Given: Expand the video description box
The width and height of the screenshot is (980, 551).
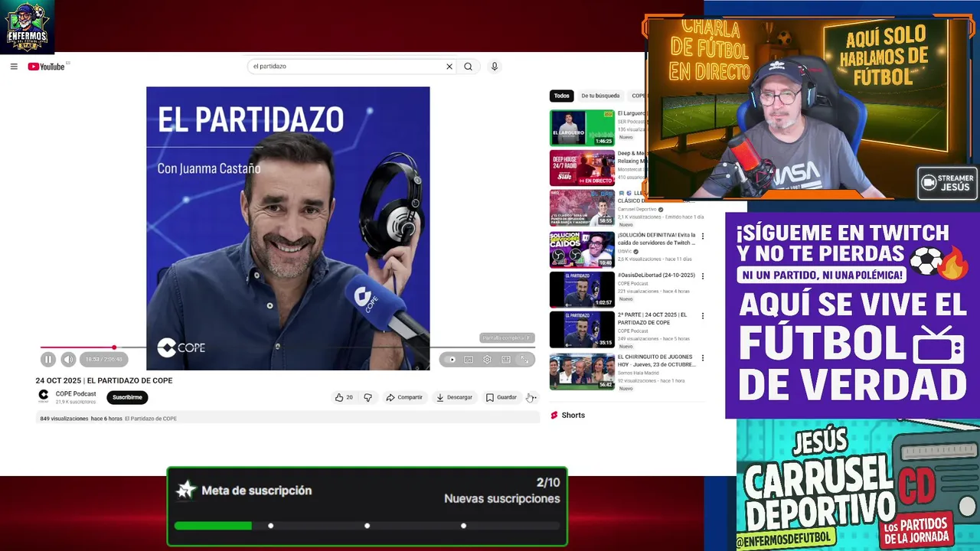Looking at the screenshot, I should tap(288, 419).
